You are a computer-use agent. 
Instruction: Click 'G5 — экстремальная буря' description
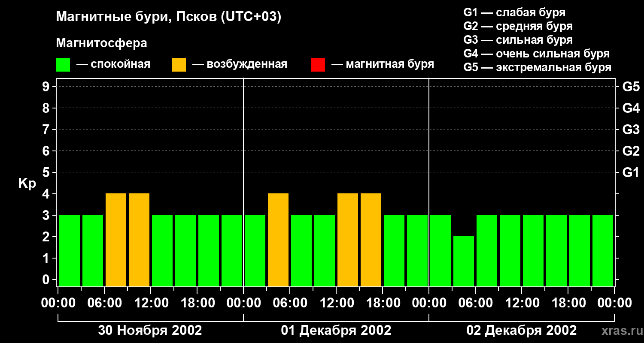pos(537,67)
